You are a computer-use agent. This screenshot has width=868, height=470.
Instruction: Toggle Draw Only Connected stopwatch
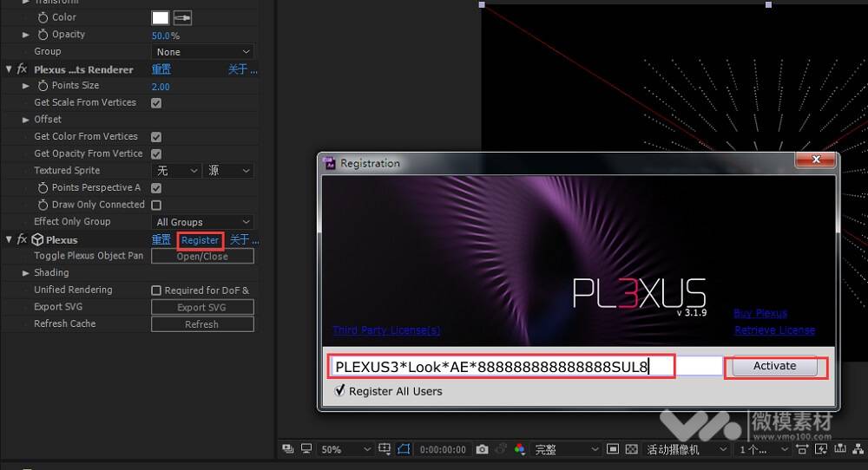43,206
